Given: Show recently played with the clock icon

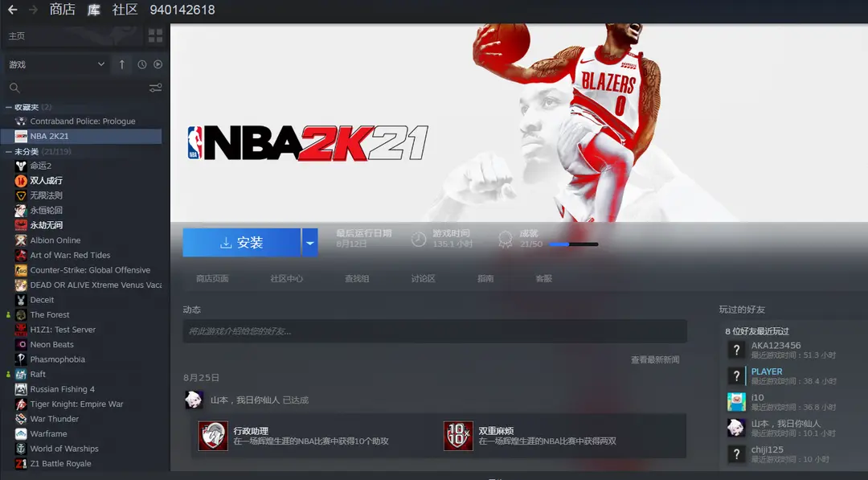Looking at the screenshot, I should coord(141,65).
